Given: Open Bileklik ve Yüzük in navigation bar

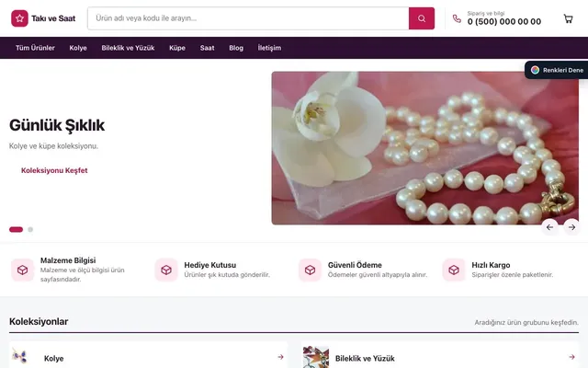Looking at the screenshot, I should [x=128, y=48].
